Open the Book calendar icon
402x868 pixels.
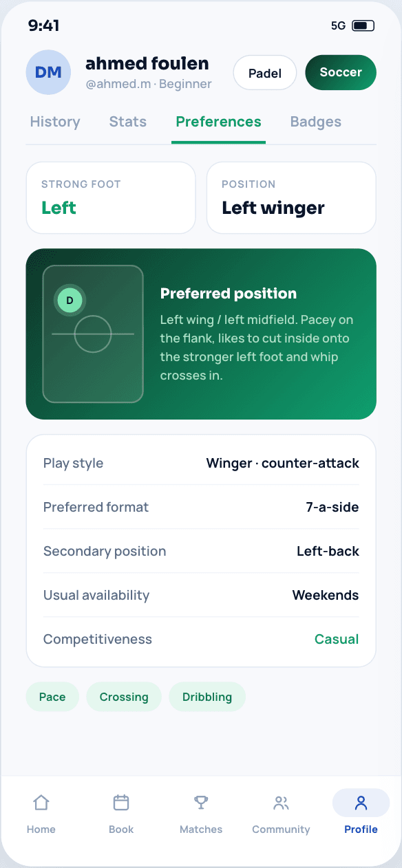pos(121,803)
